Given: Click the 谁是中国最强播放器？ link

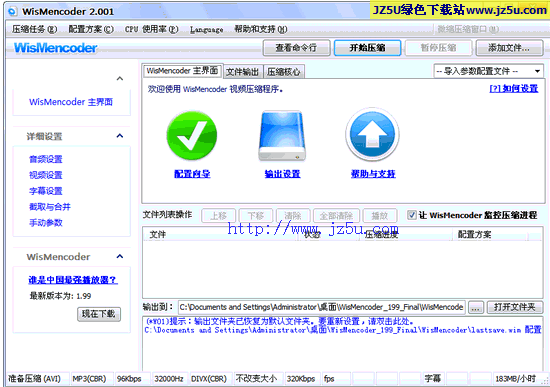Looking at the screenshot, I should pos(73,280).
